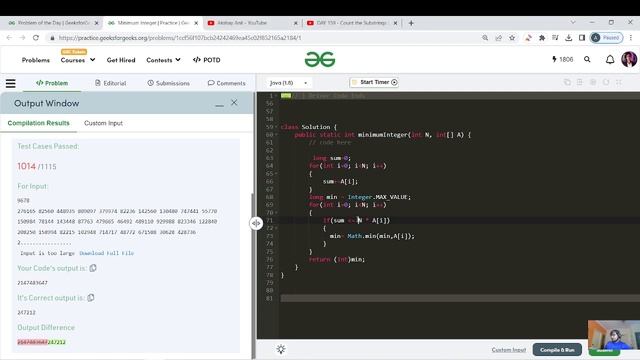
Task: Collapse code fold at line 65
Action: tap(276, 173)
